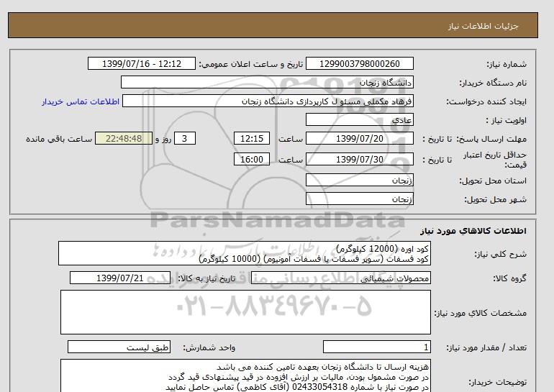Click response deadline date 1399/07/20
The width and height of the screenshot is (554, 392).
pos(359,138)
